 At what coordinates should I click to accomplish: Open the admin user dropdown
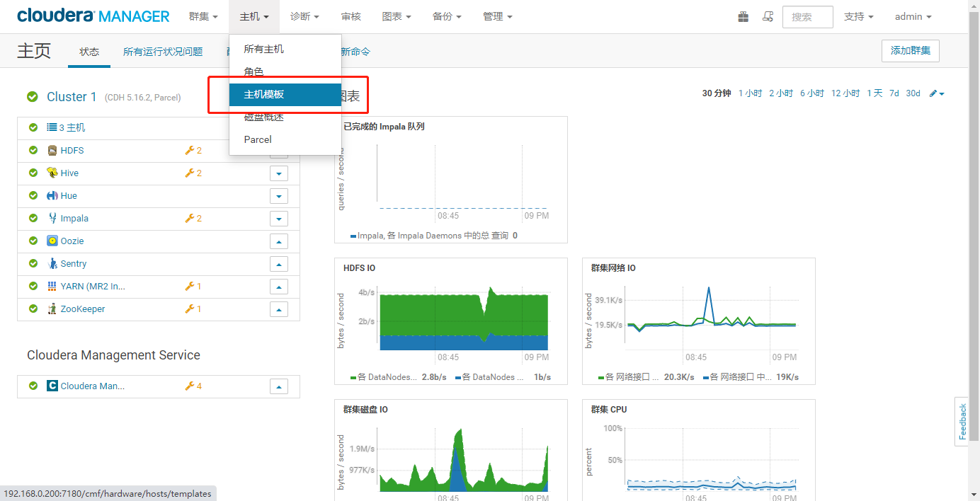pos(913,16)
